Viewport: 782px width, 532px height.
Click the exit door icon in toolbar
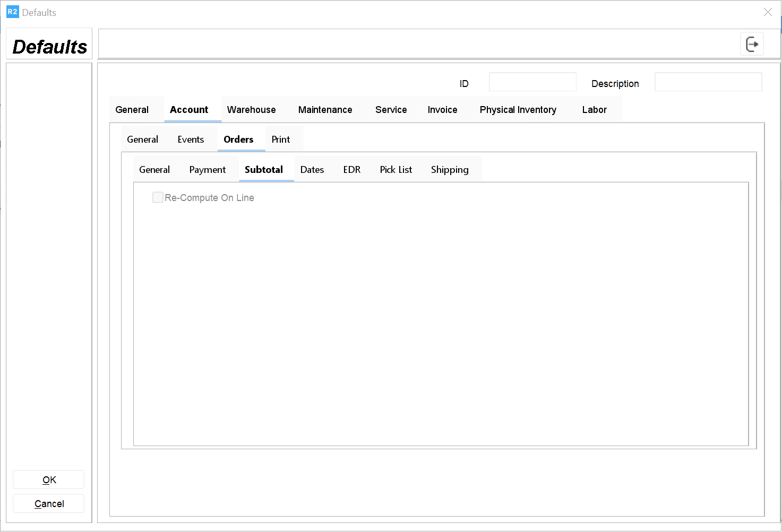click(x=752, y=44)
